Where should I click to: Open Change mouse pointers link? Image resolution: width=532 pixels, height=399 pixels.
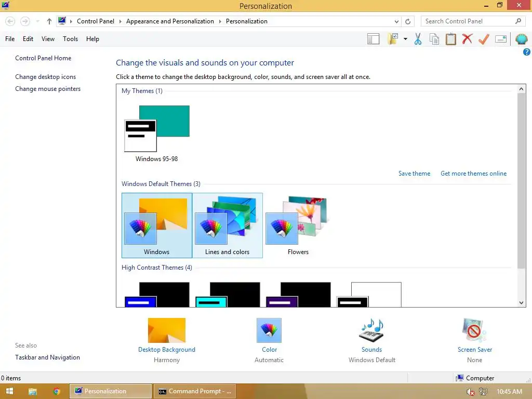48,88
